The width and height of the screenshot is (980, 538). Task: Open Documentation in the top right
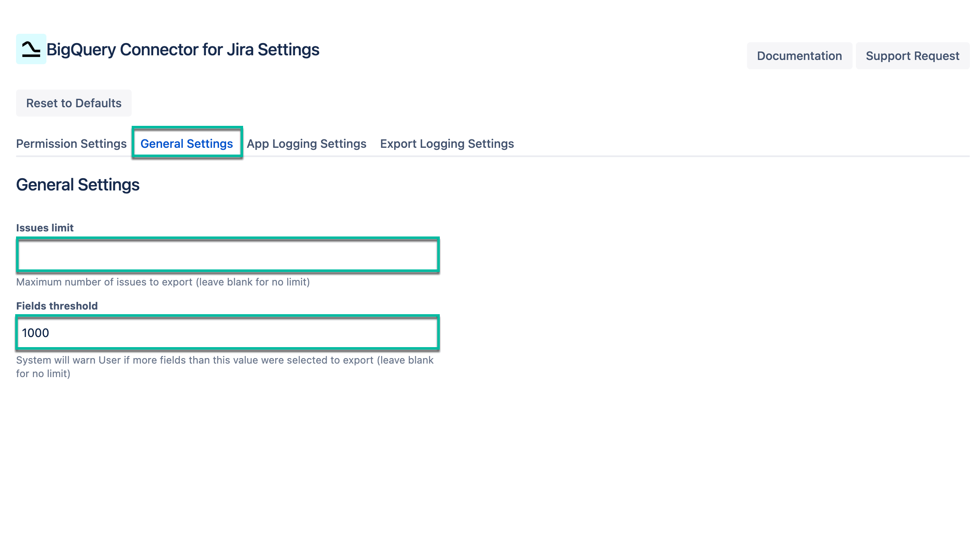click(799, 55)
